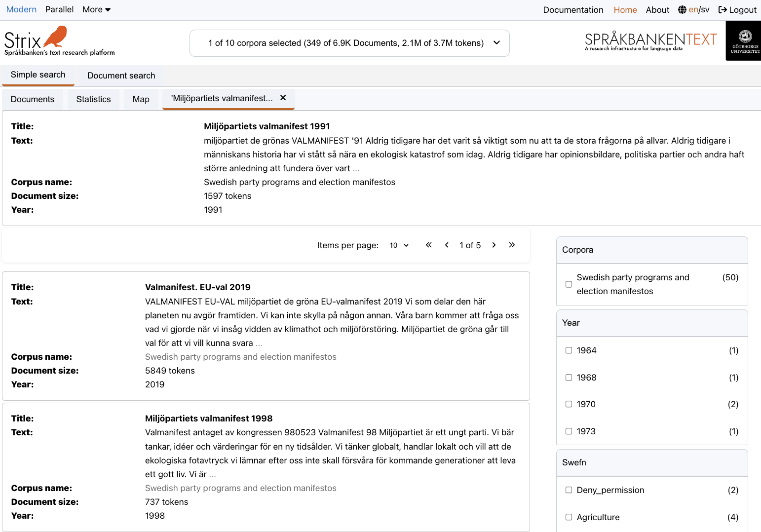Click the Swefn panel header

[x=652, y=462]
